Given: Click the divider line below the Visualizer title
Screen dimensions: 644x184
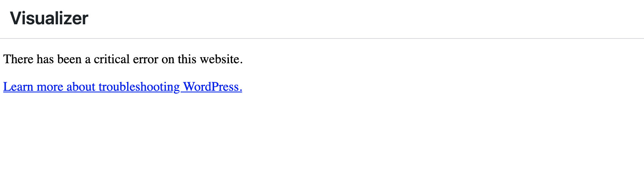Looking at the screenshot, I should [x=322, y=39].
